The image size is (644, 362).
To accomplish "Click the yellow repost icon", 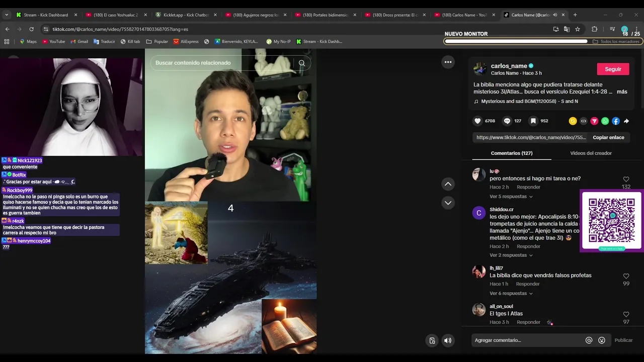I will click(573, 121).
